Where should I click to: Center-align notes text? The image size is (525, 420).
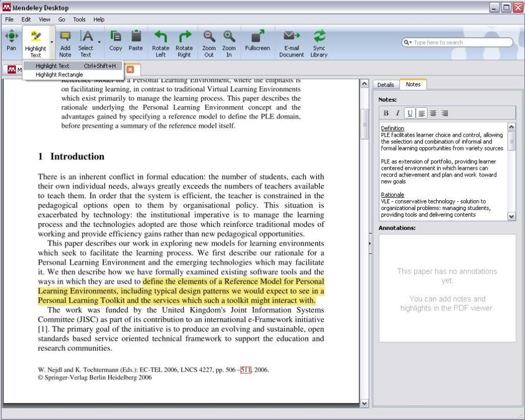click(433, 113)
